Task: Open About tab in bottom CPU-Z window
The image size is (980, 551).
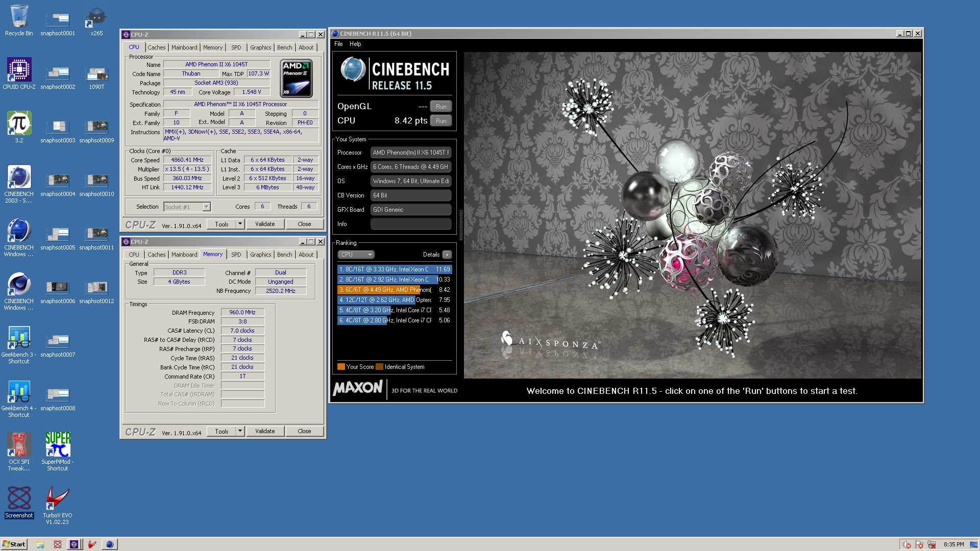Action: [x=306, y=255]
